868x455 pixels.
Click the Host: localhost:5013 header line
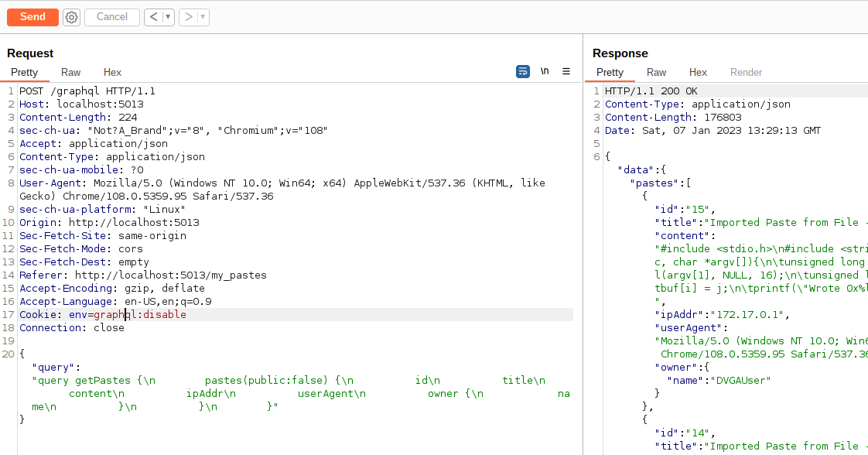pyautogui.click(x=81, y=104)
